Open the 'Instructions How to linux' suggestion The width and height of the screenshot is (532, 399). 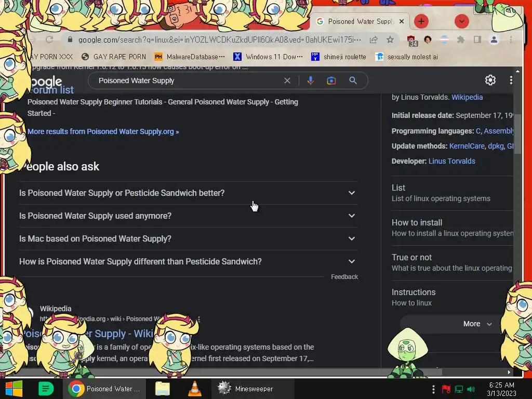click(x=453, y=298)
